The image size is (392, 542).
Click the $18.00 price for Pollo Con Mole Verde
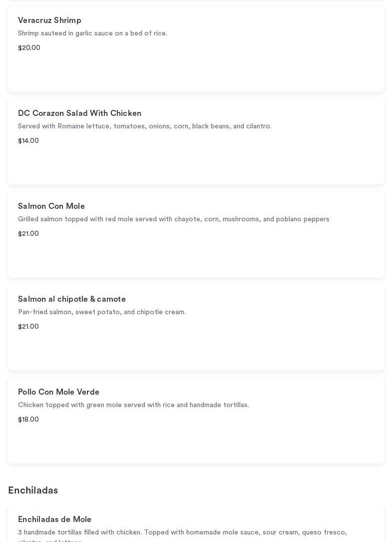[28, 420]
